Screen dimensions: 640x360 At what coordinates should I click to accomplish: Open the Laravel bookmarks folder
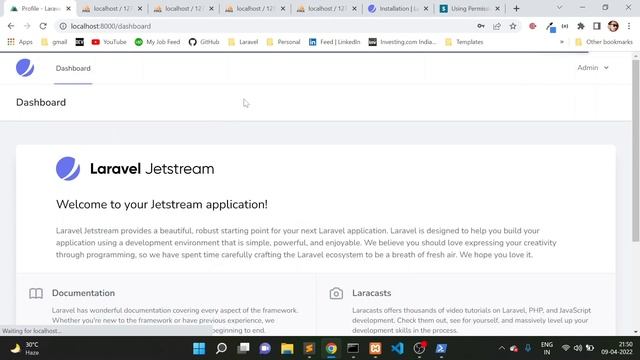coord(243,42)
